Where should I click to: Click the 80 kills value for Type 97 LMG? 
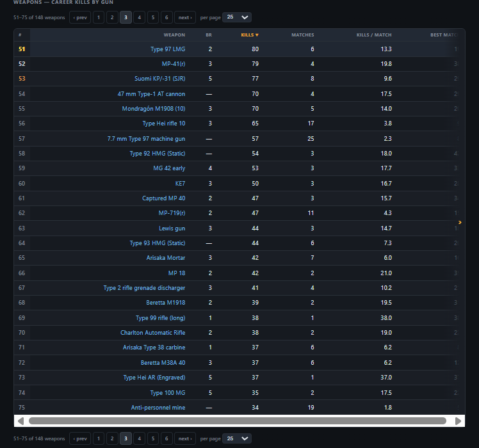255,49
